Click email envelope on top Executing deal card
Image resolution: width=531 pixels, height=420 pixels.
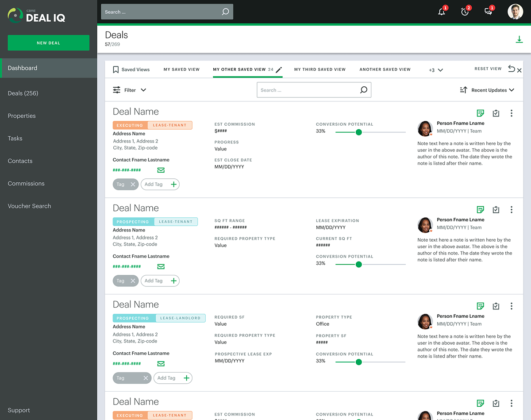(x=161, y=170)
